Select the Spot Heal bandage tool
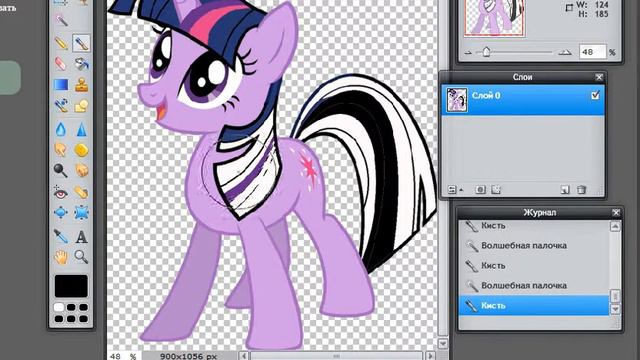 point(81,192)
